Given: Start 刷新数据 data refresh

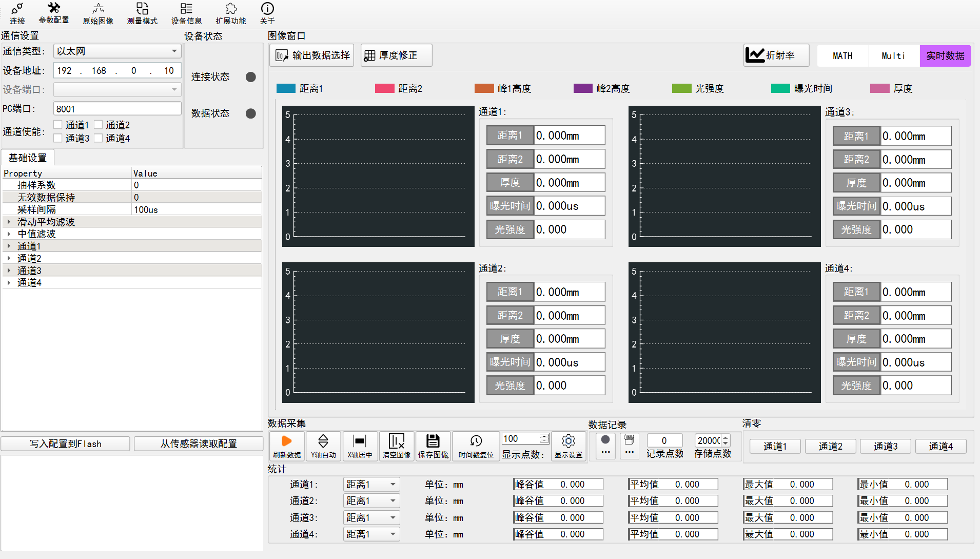Looking at the screenshot, I should pyautogui.click(x=287, y=446).
